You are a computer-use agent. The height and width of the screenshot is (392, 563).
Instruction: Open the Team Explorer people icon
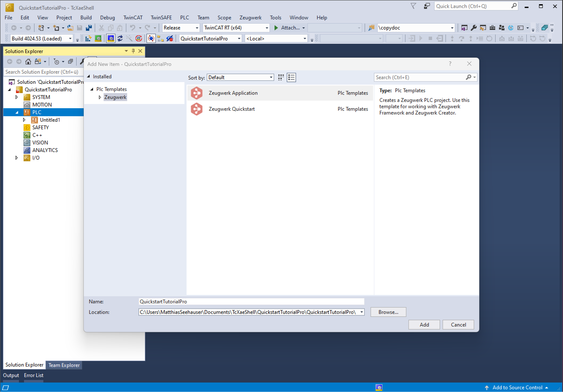coord(502,28)
